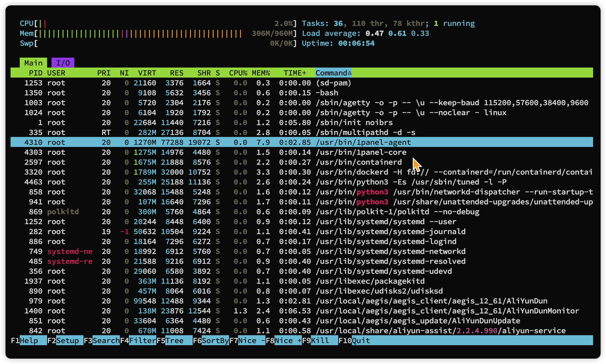Activate the F4 Filter function
The width and height of the screenshot is (606, 364).
pyautogui.click(x=142, y=340)
